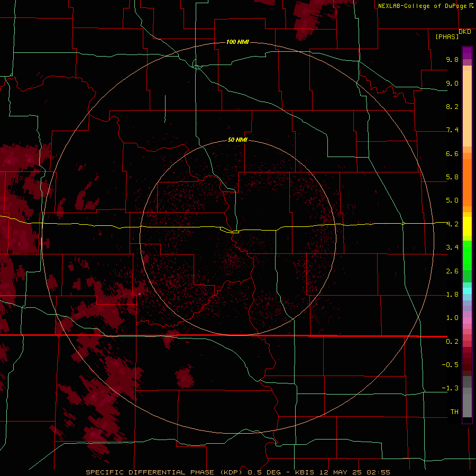
Task: Click the SPECIFIC DIFFERENTIAL PHASE (KDP) caption
Action: pyautogui.click(x=165, y=472)
